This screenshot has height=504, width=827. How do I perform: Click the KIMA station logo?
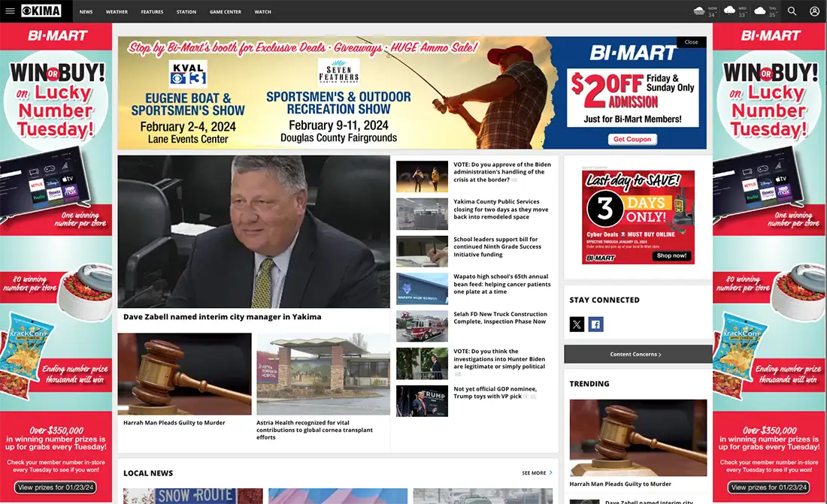coord(41,11)
